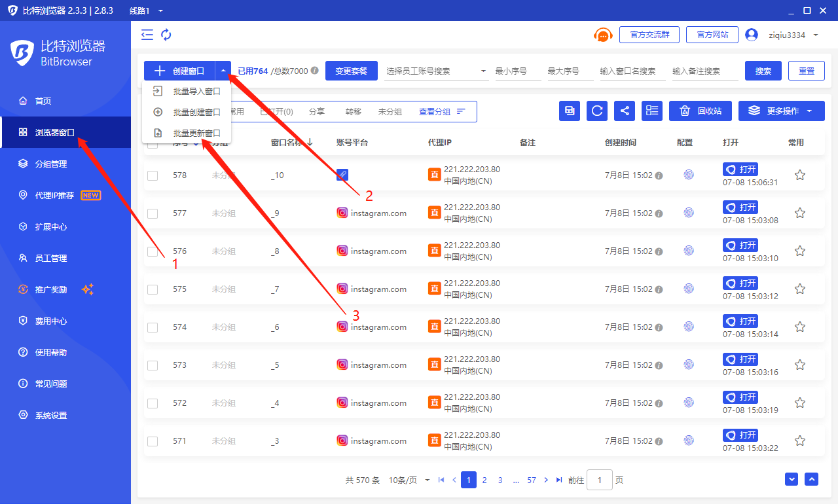Click the customer service headset icon
This screenshot has width=838, height=504.
point(602,35)
